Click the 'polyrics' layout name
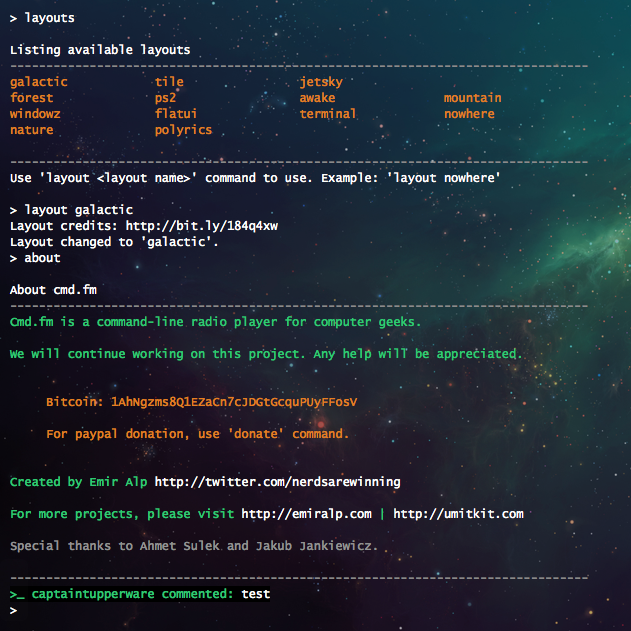631x631 pixels. [183, 130]
